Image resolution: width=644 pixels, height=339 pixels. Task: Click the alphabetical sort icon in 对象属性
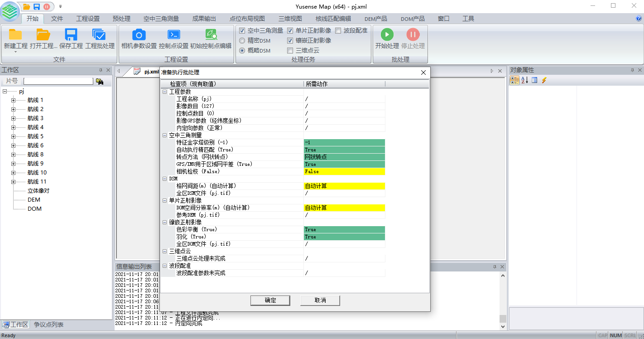pos(524,80)
